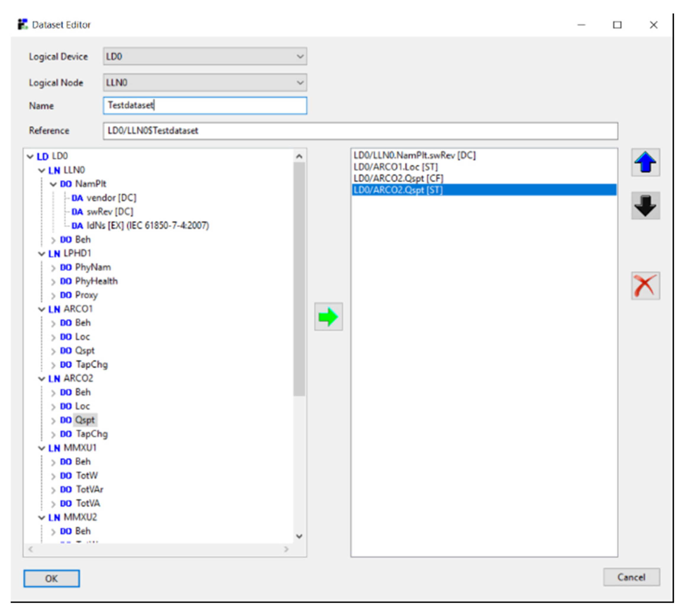685x616 pixels.
Task: Maximize the Dataset Editor window
Action: 617,25
